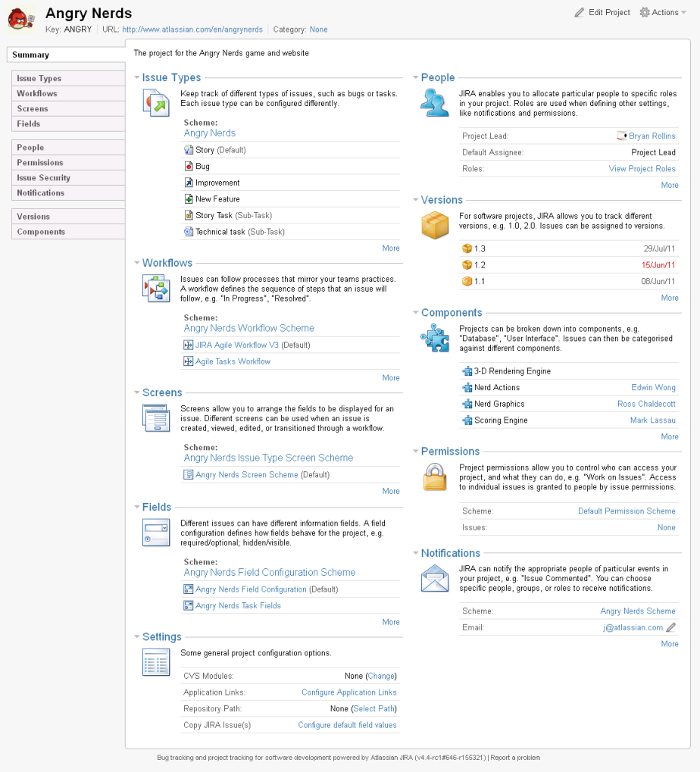Click the large Workflows section icon
Screen dimensions: 700x772
point(156,288)
